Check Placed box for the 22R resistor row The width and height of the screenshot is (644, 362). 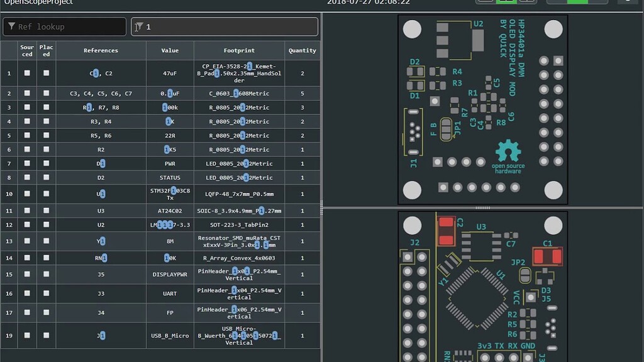point(47,136)
